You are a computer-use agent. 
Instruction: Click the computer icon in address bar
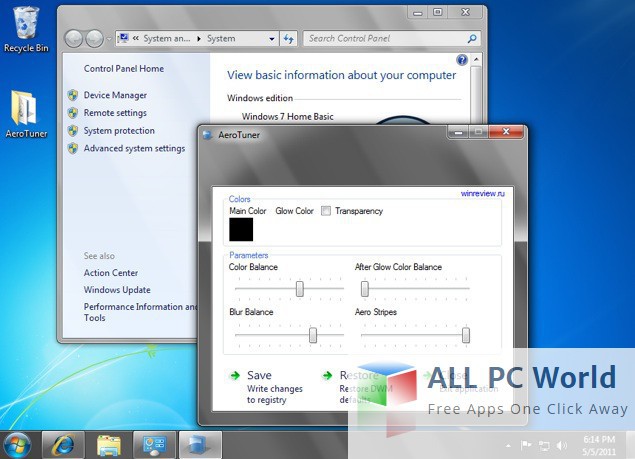click(123, 38)
